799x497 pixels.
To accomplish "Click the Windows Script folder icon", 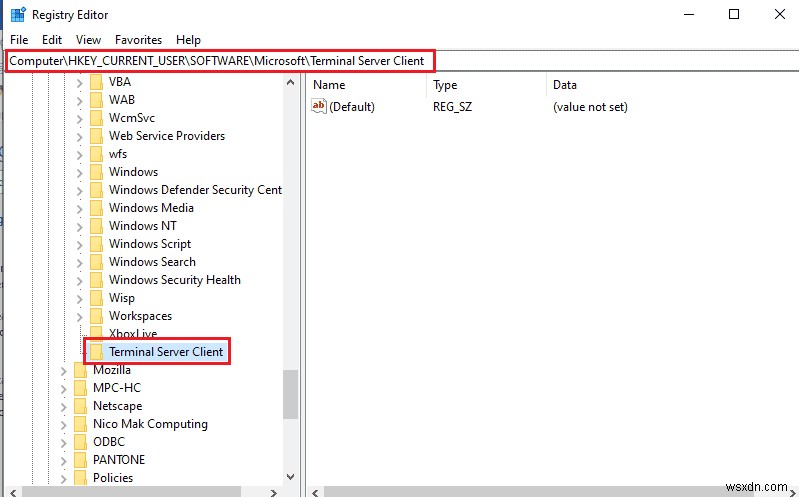I will click(96, 244).
